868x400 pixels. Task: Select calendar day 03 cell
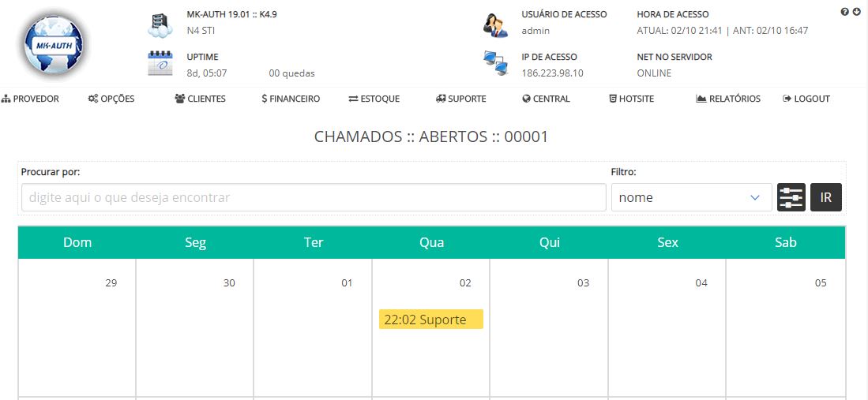click(548, 327)
